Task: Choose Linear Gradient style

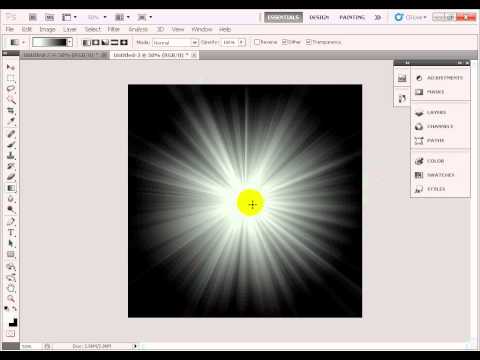Action: (x=86, y=42)
